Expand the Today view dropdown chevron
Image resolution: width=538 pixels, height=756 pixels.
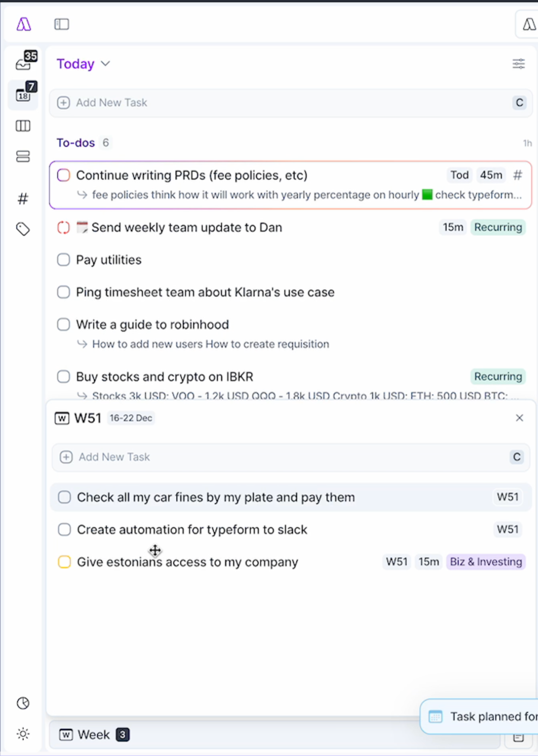(105, 64)
